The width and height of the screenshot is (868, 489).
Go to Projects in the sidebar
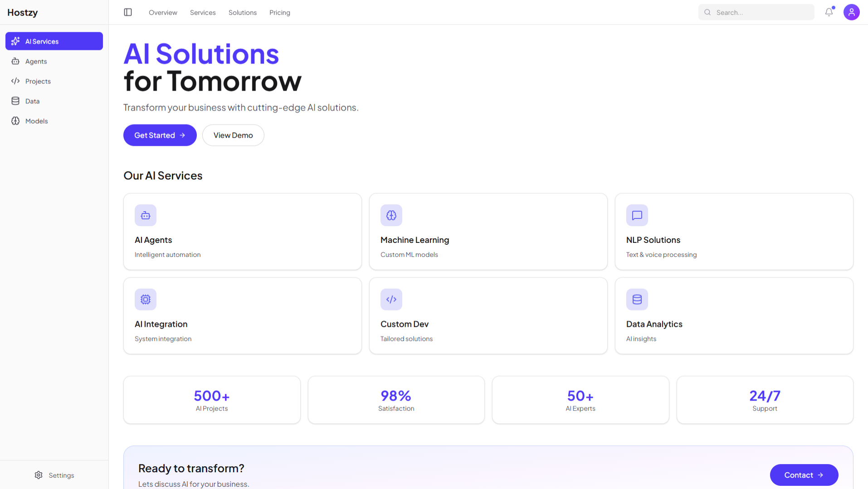click(54, 81)
